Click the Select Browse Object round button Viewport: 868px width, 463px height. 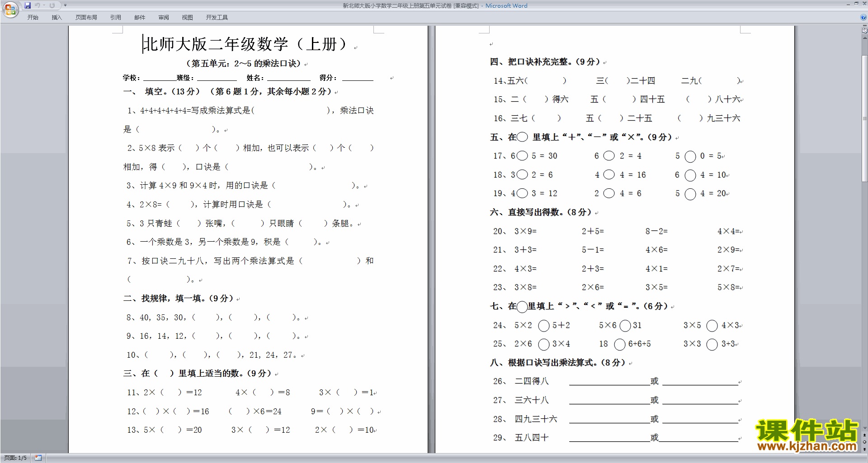point(864,442)
